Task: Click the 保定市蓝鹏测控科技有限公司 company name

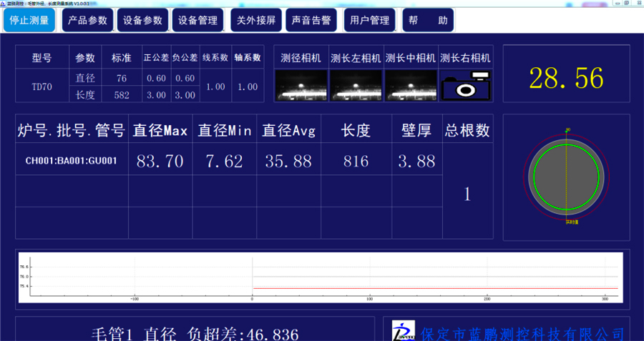Action: pos(523,333)
